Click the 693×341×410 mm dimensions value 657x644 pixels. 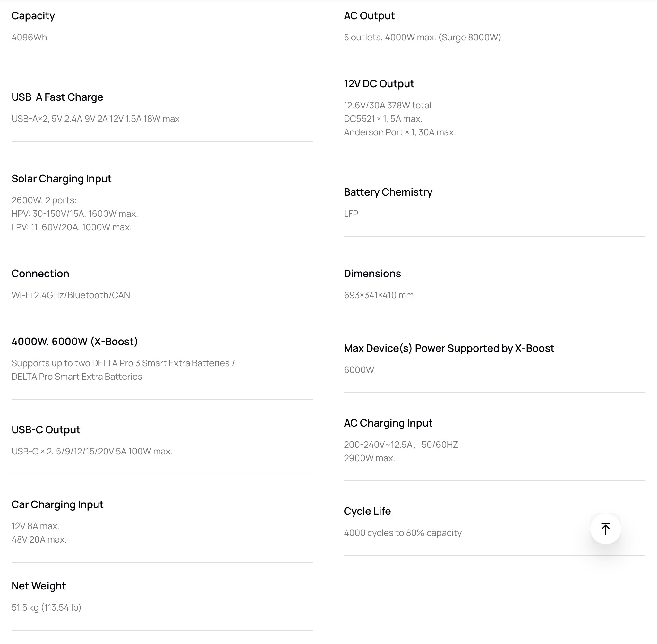pyautogui.click(x=379, y=295)
